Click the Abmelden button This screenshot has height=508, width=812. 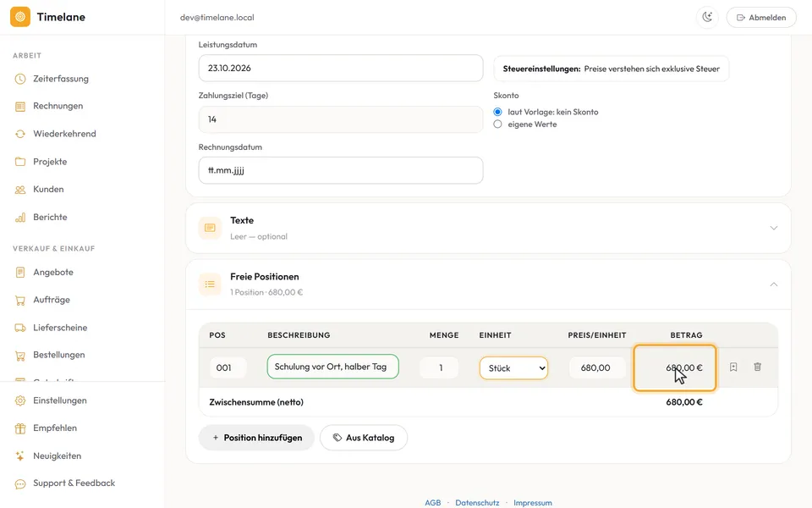click(x=761, y=17)
